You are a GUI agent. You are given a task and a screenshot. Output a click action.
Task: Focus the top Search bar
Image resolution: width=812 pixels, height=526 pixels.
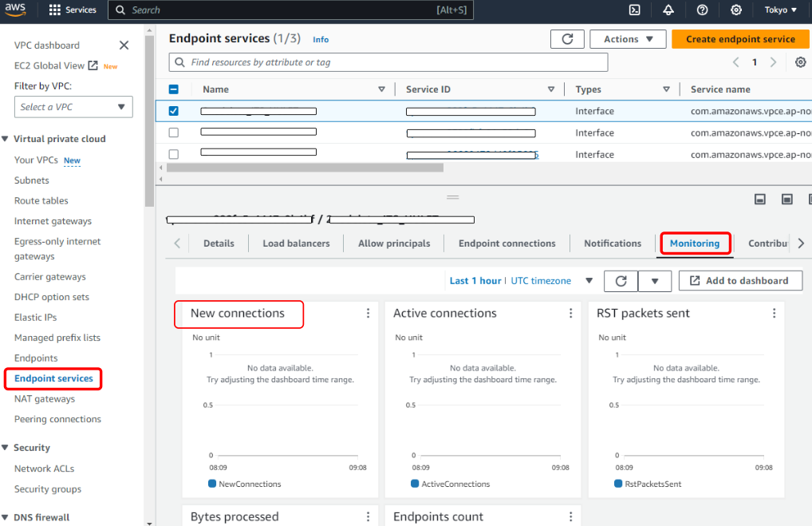290,10
